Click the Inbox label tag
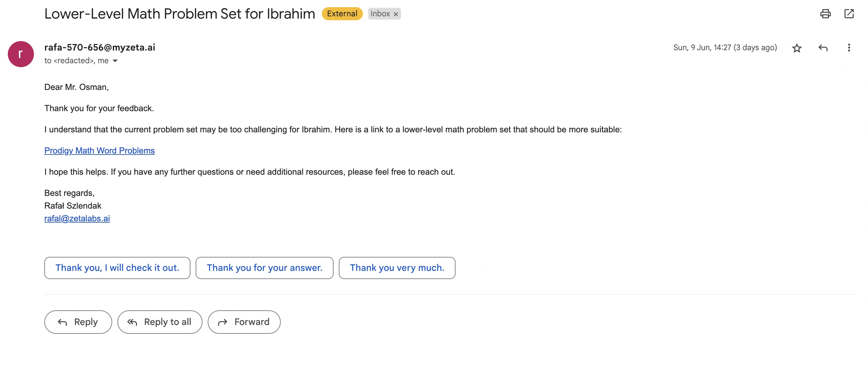The image size is (868, 369). point(380,14)
